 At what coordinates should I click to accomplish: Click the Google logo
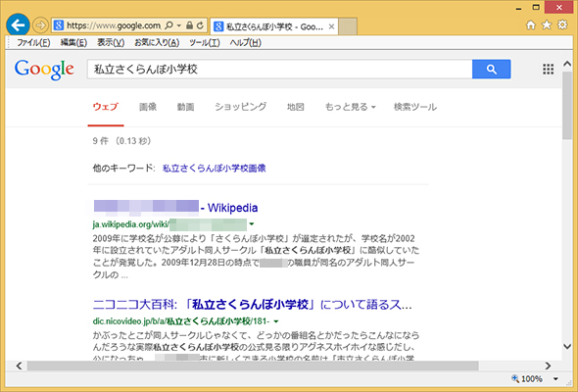44,70
